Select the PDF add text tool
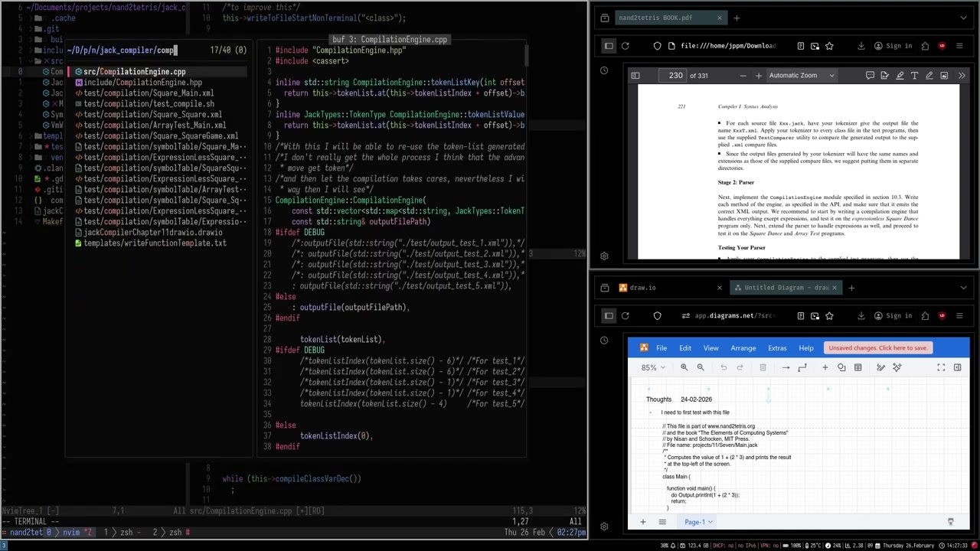 pyautogui.click(x=914, y=76)
